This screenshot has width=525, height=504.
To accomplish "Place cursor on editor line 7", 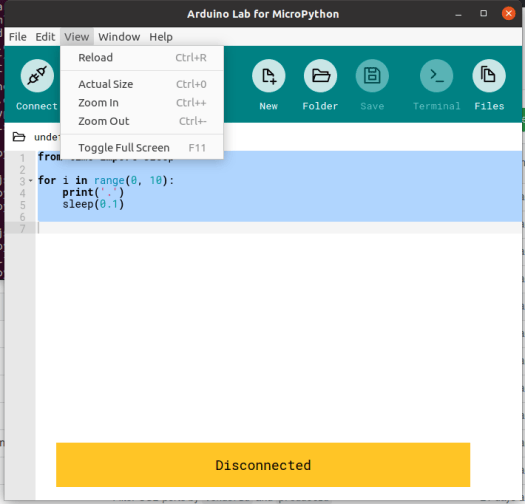I will click(x=280, y=229).
